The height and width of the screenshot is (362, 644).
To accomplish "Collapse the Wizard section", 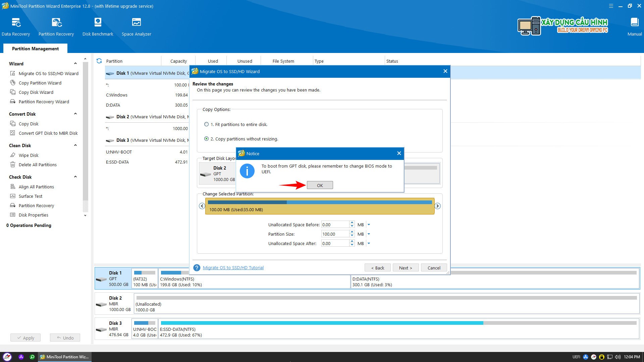I will click(x=75, y=64).
